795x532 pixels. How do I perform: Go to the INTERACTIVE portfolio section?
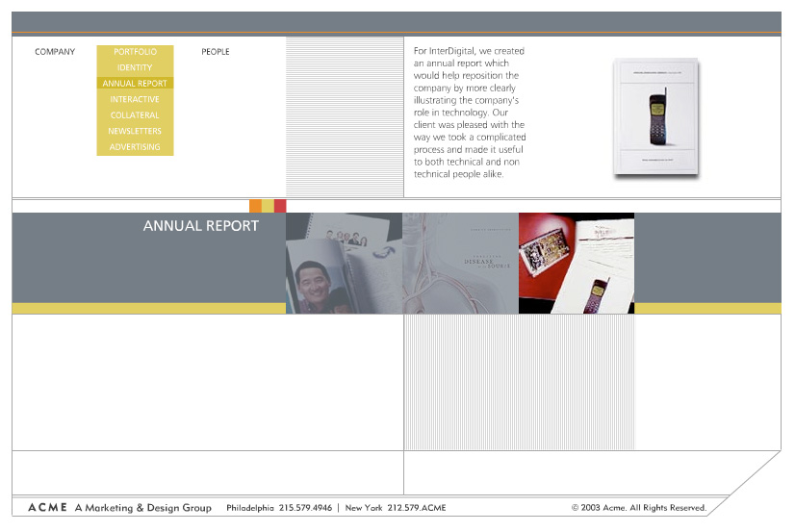coord(135,99)
